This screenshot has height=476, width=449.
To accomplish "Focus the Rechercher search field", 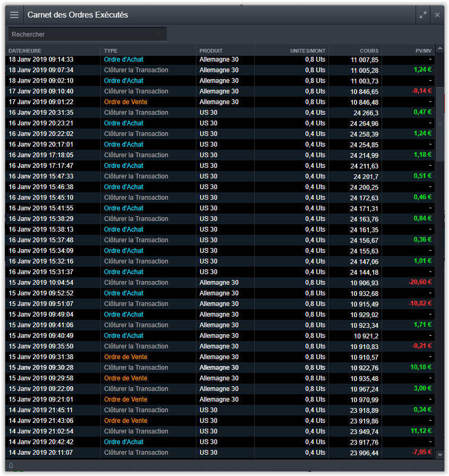I will tap(88, 35).
